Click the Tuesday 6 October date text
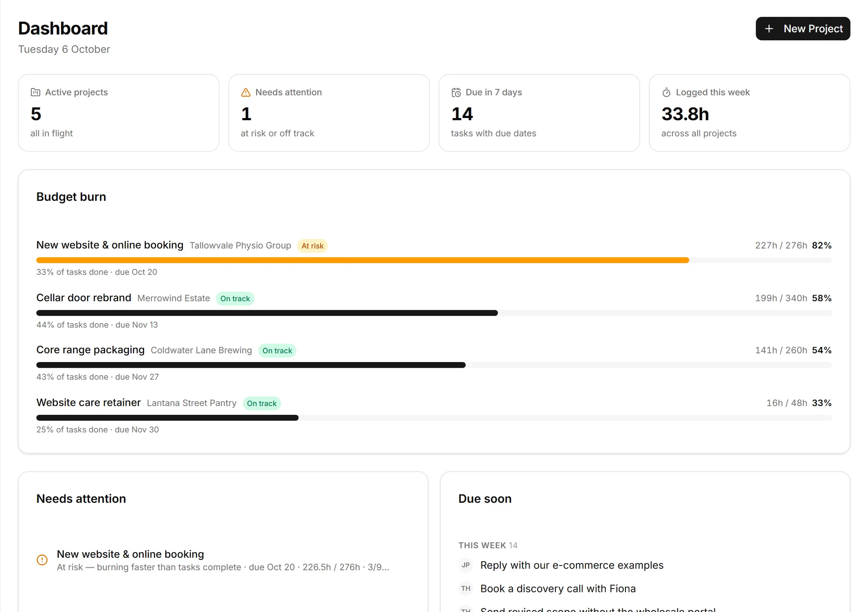Image resolution: width=868 pixels, height=612 pixels. 64,49
